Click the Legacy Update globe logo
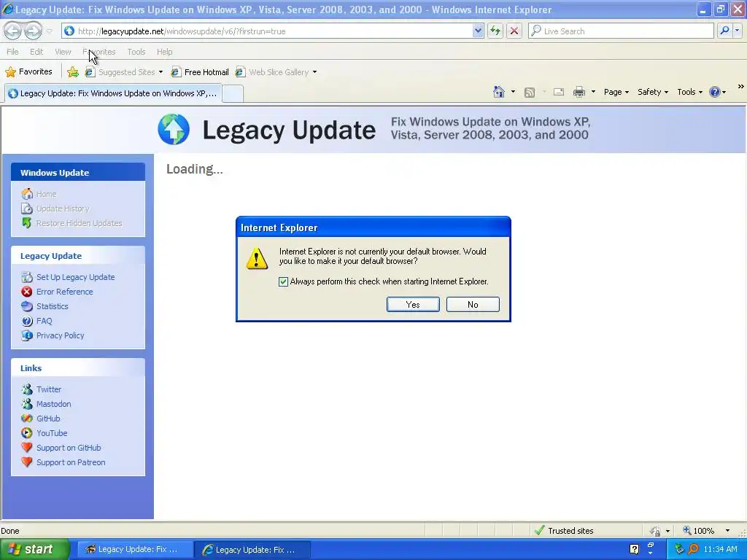The image size is (747, 560). point(174,129)
